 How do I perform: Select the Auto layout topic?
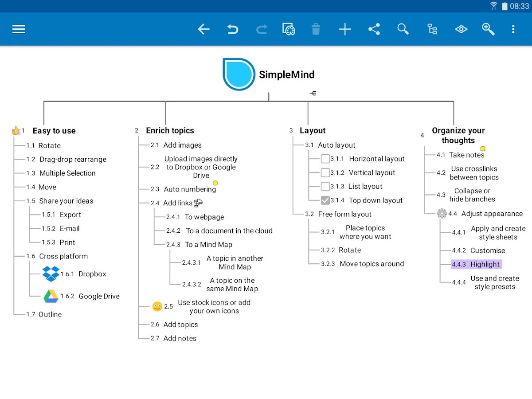336,145
